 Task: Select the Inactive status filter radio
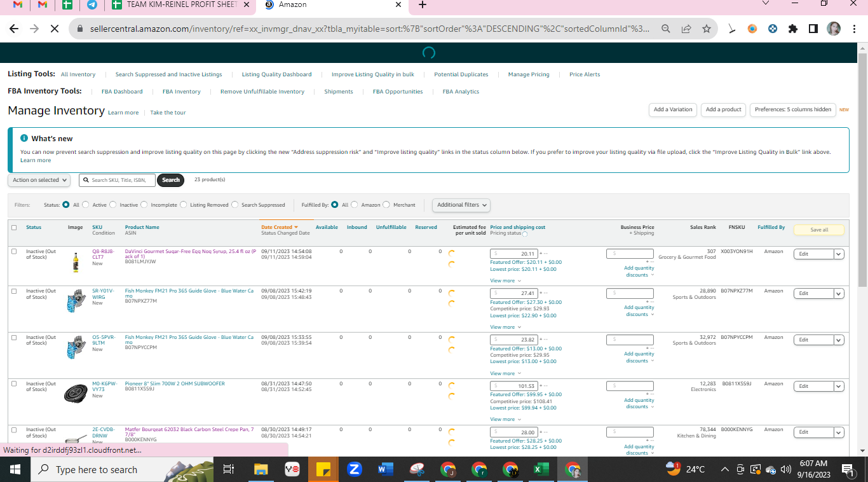coord(113,205)
